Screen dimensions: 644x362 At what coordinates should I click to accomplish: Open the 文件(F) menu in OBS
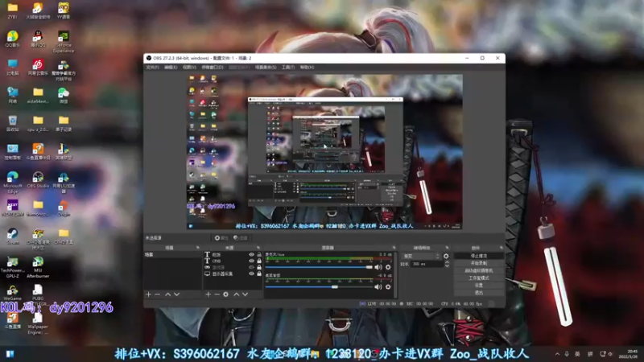point(152,68)
